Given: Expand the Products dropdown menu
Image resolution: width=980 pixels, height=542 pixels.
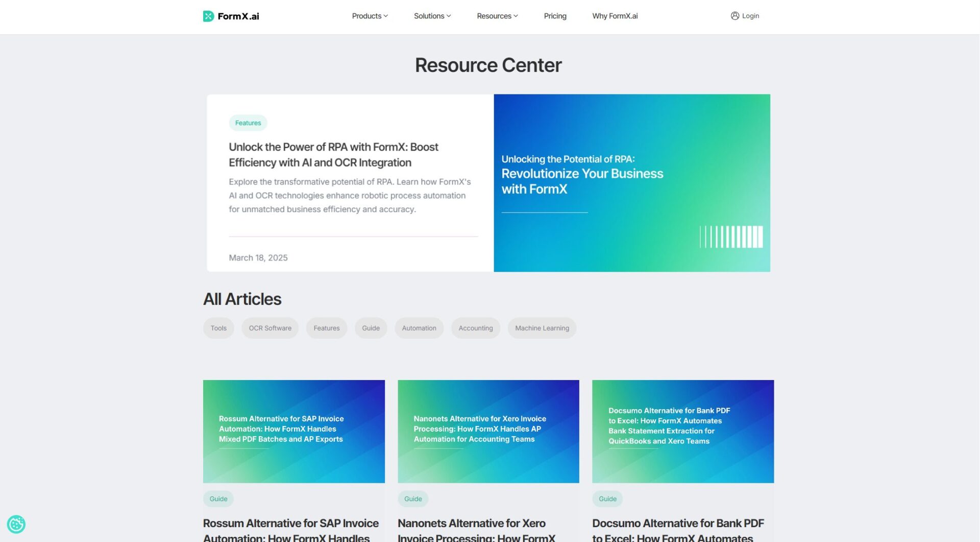Looking at the screenshot, I should [x=370, y=16].
